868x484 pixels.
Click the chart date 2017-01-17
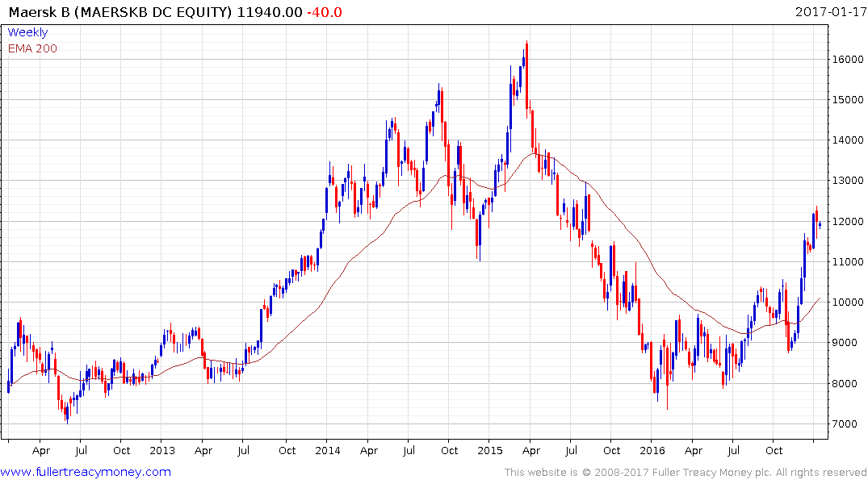(830, 11)
